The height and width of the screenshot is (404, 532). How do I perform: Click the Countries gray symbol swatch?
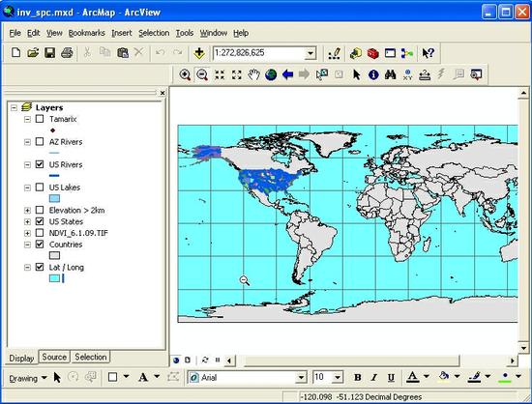[54, 255]
